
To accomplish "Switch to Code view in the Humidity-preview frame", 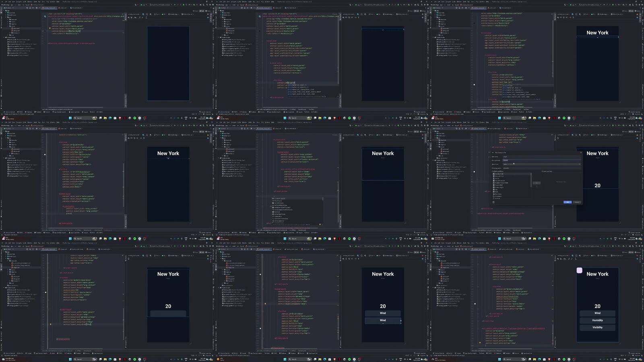I will 625,252.
